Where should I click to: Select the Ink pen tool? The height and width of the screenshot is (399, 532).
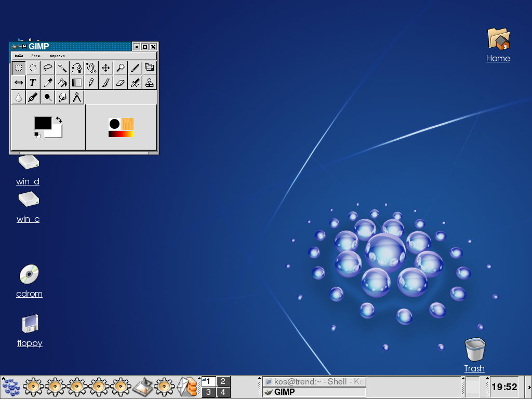click(33, 97)
